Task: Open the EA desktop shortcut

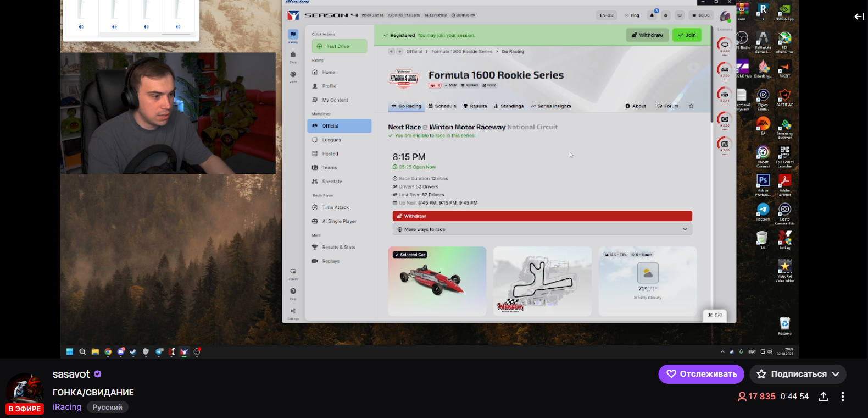Action: click(763, 127)
